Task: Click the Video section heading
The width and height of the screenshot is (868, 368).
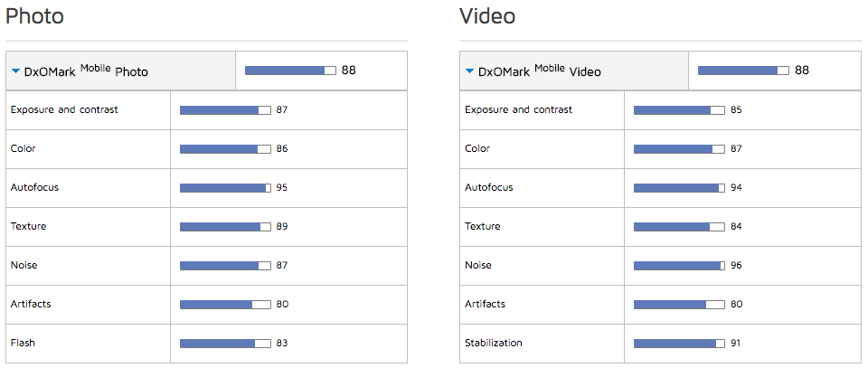Action: 488,15
